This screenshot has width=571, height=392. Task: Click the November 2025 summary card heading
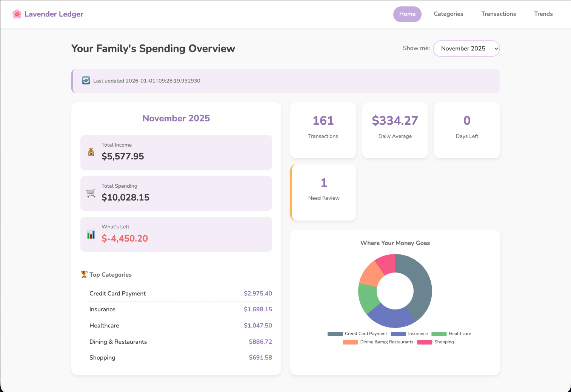(x=176, y=118)
